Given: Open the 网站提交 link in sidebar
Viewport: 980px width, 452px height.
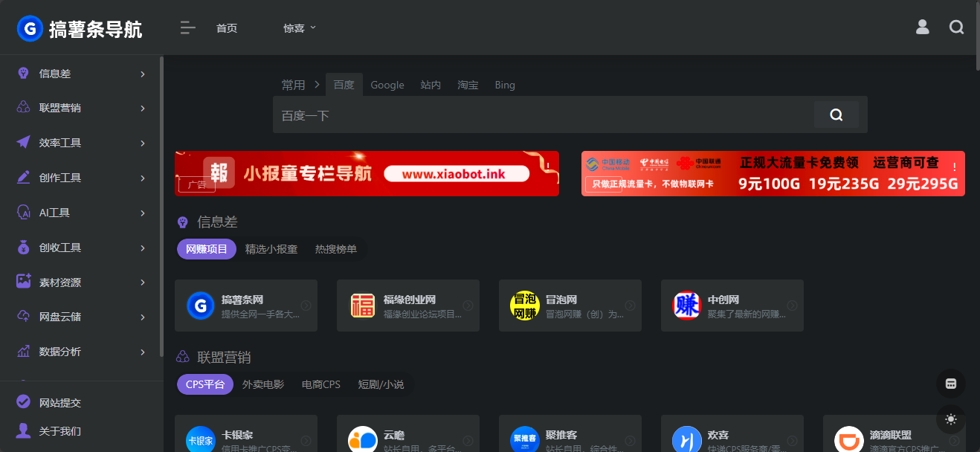Looking at the screenshot, I should [61, 401].
